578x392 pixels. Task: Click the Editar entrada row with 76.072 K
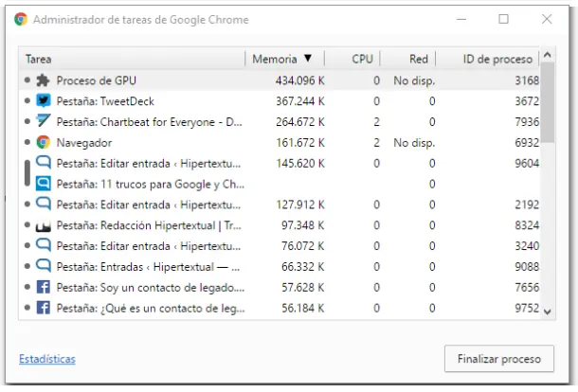pyautogui.click(x=280, y=246)
